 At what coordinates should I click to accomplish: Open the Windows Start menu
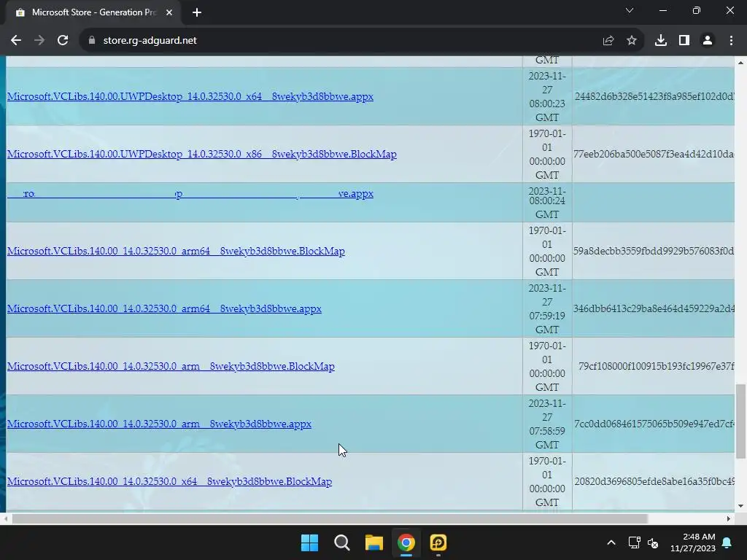tap(309, 542)
